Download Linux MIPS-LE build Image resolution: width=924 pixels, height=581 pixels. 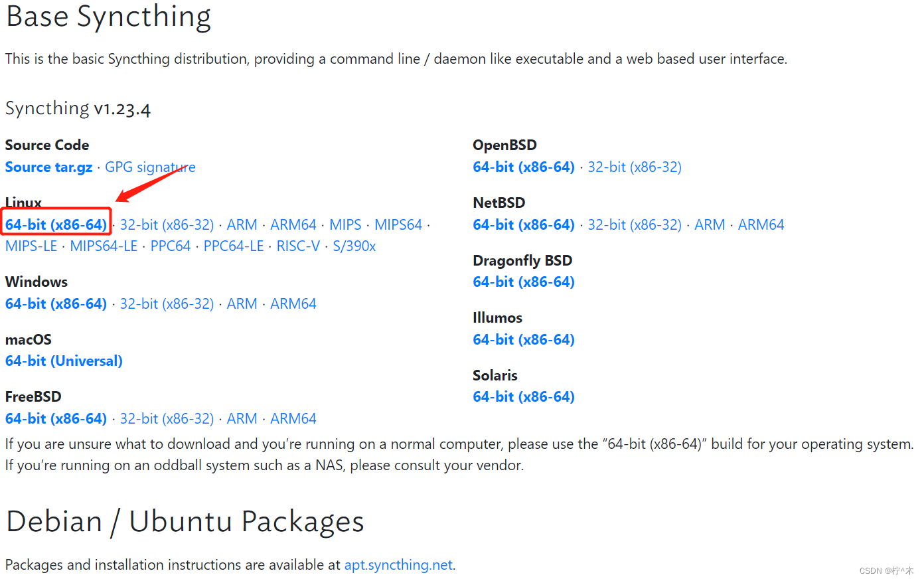[x=31, y=246]
